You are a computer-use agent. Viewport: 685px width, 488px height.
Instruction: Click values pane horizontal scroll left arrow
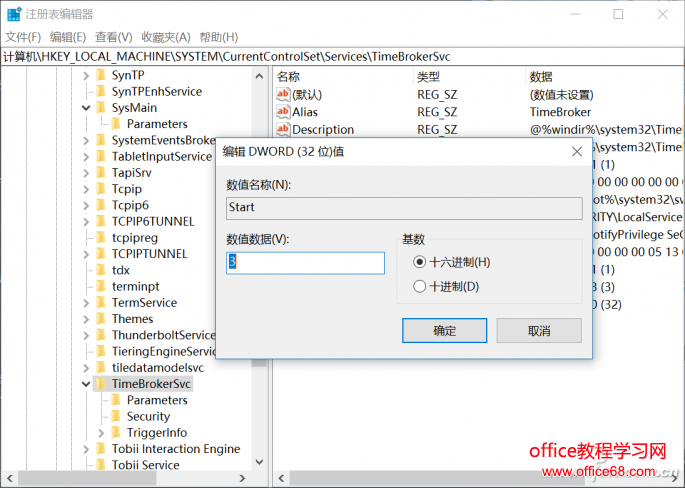pyautogui.click(x=281, y=478)
